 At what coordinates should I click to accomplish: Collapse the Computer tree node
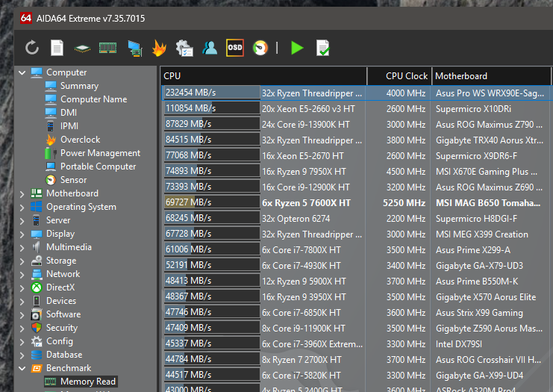tap(22, 72)
